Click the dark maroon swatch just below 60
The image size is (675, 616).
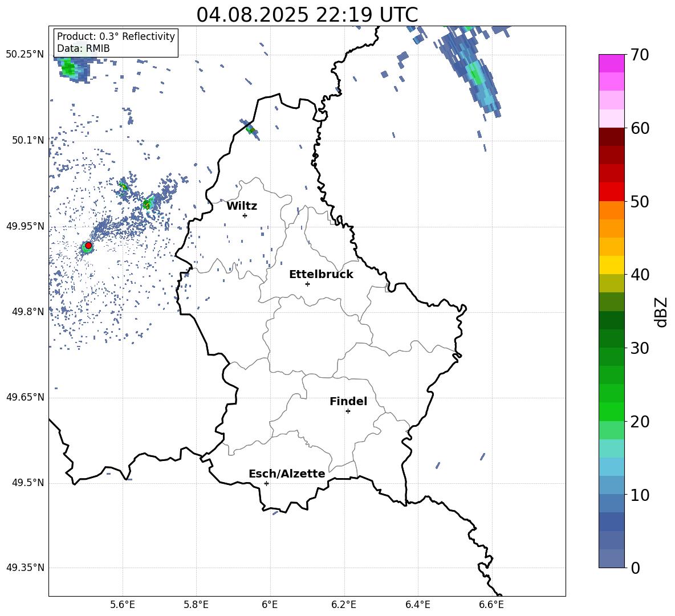pyautogui.click(x=611, y=137)
